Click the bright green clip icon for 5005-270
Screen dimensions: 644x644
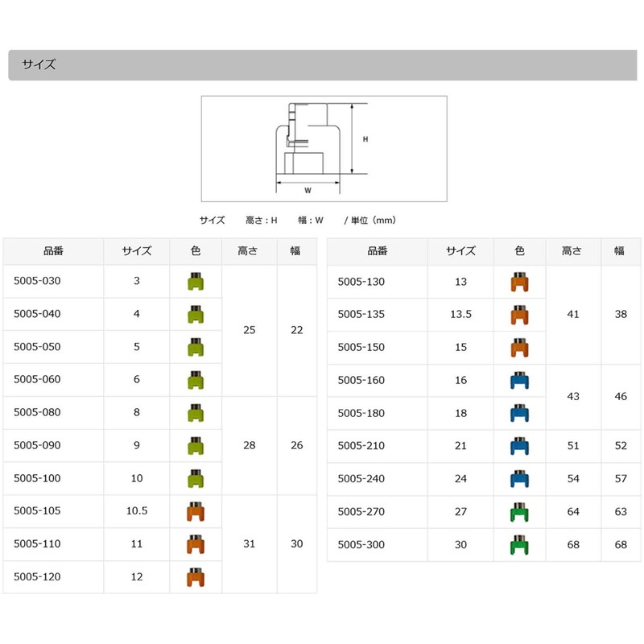click(519, 512)
